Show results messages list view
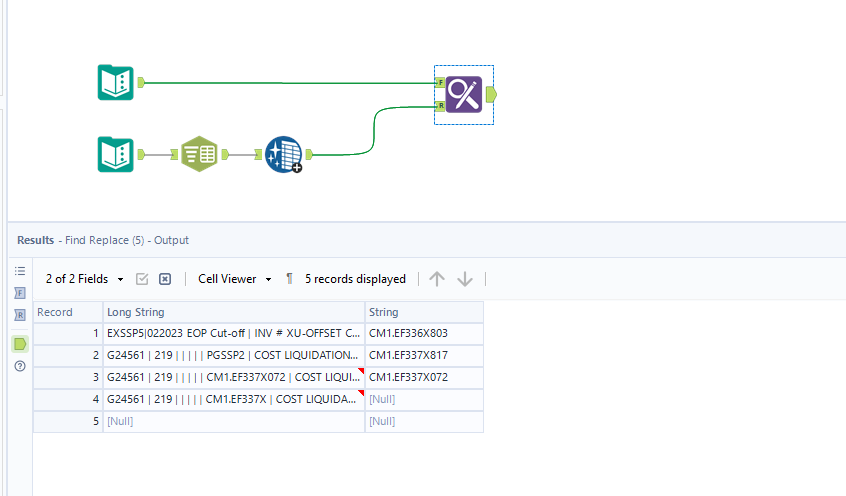Viewport: 846px width, 496px height. (x=20, y=271)
